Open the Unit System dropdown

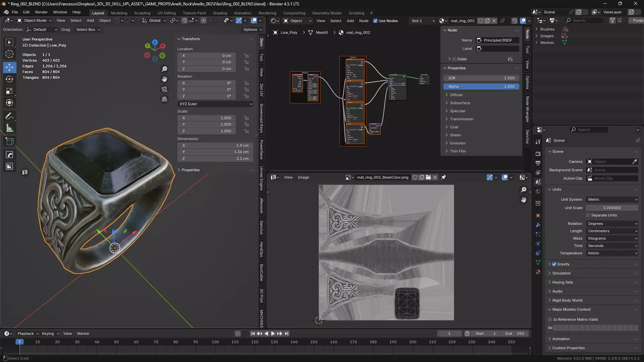(x=612, y=199)
